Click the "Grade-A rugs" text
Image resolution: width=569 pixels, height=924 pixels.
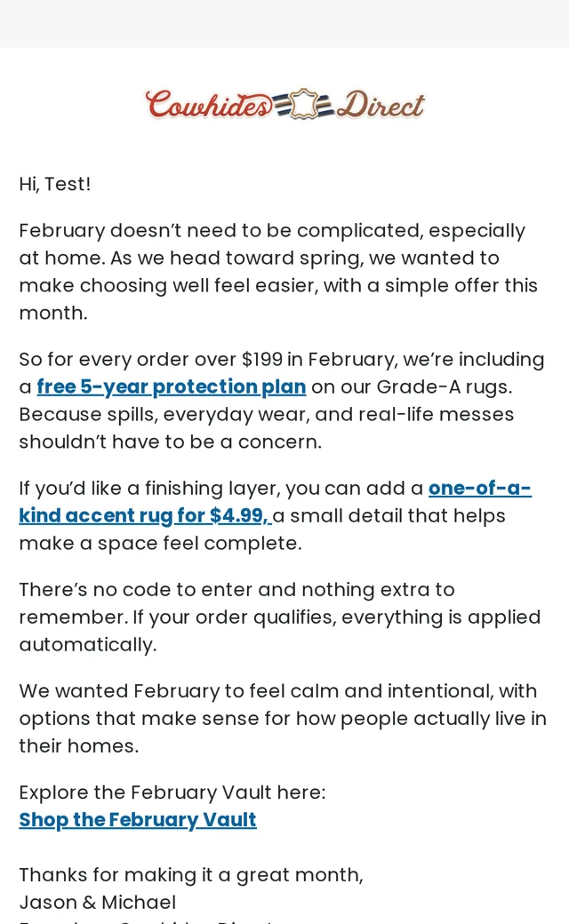(444, 386)
